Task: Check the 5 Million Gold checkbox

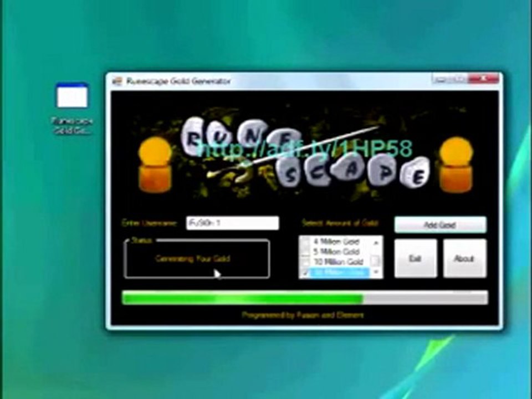Action: click(x=306, y=252)
